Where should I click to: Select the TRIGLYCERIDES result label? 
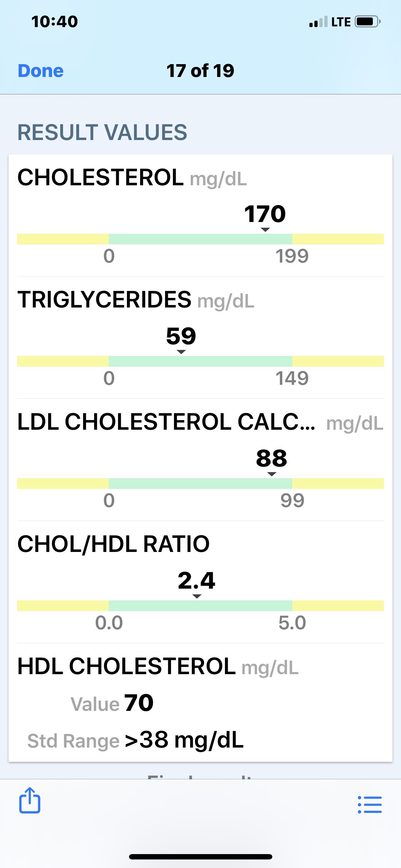point(135,300)
